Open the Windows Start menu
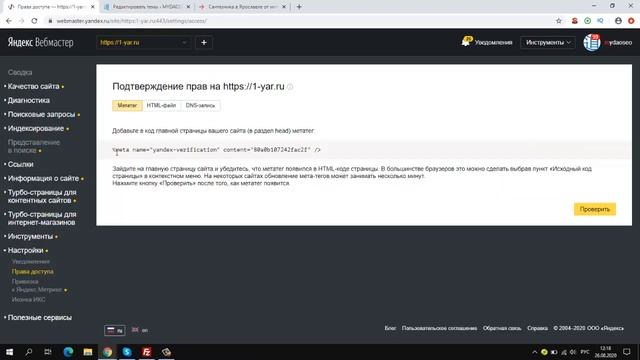 (x=9, y=352)
